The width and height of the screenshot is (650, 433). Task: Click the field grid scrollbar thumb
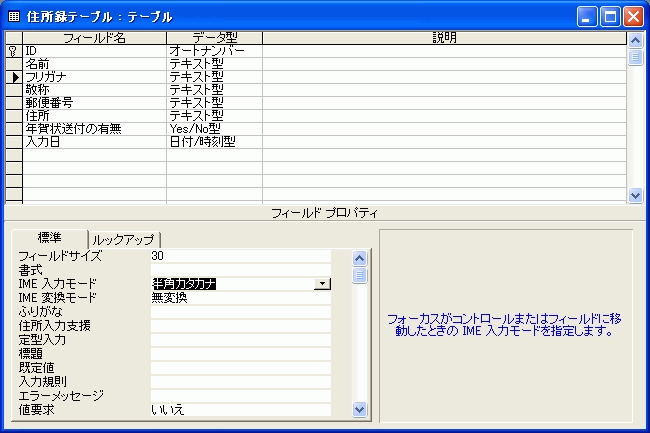pyautogui.click(x=635, y=57)
